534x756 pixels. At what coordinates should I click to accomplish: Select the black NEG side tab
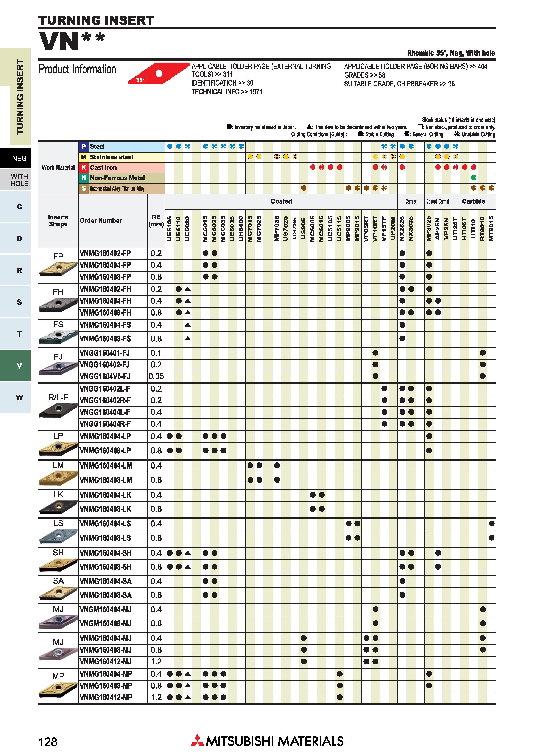[16, 158]
